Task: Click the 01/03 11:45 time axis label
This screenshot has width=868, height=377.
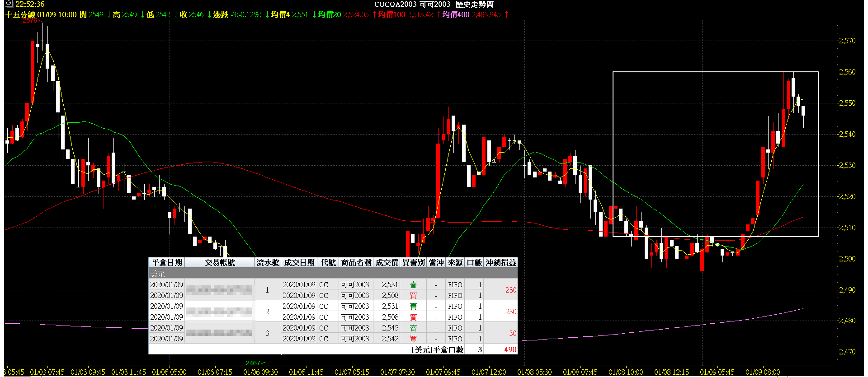Action: (128, 372)
